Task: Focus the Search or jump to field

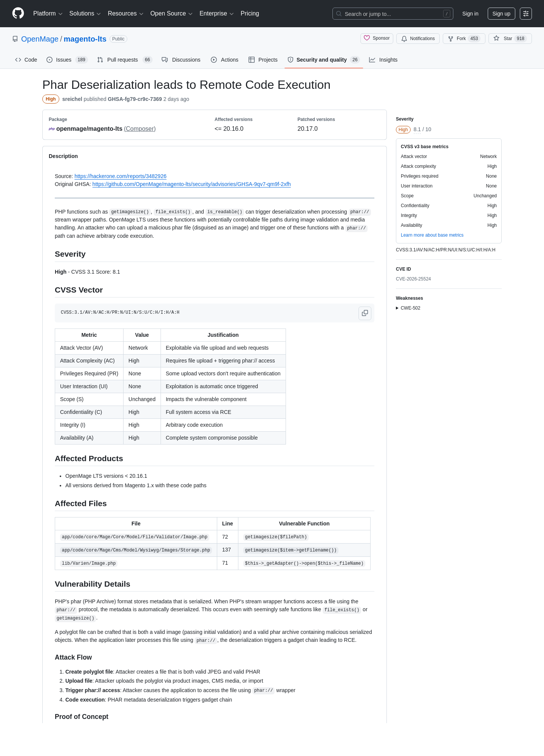Action: pyautogui.click(x=393, y=14)
